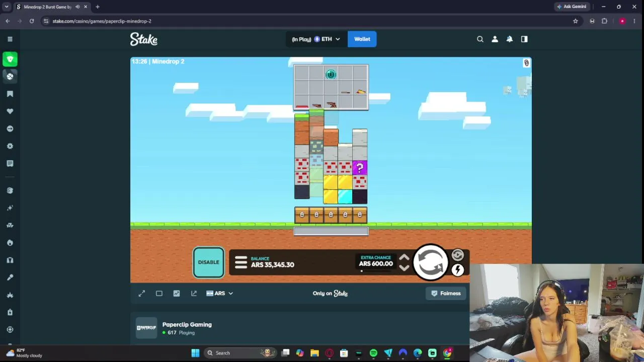This screenshot has width=644, height=362.
Task: Go back in the browser
Action: (x=8, y=21)
